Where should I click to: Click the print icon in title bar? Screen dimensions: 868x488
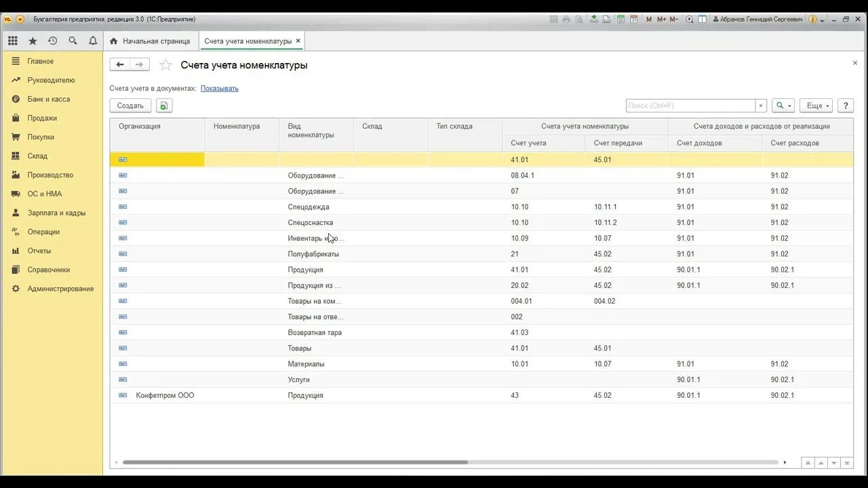(x=566, y=20)
